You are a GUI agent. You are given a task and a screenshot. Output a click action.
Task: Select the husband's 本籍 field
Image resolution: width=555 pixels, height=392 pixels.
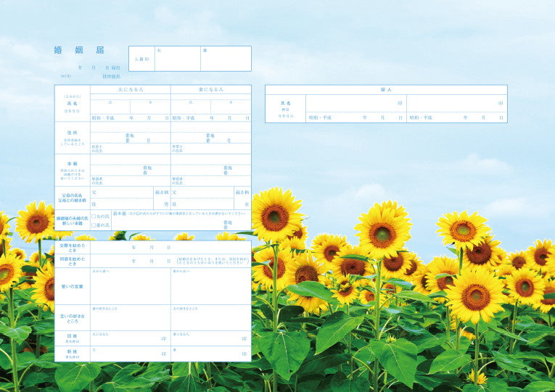coord(131,170)
